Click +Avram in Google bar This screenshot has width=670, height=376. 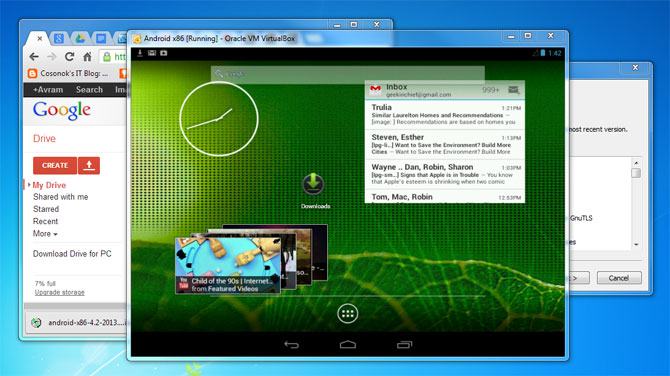(x=48, y=90)
